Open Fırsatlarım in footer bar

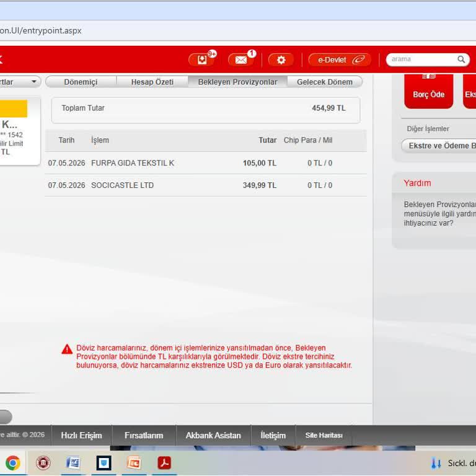point(144,435)
